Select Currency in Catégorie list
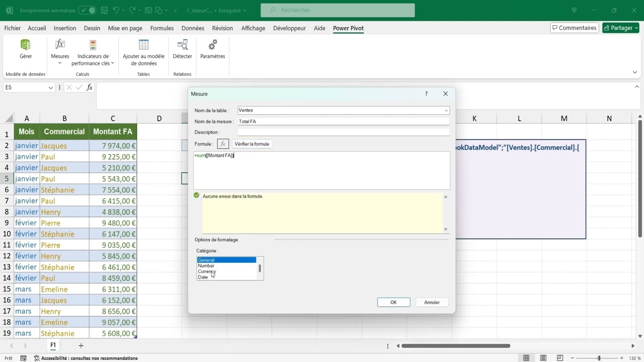The height and width of the screenshot is (362, 644). coord(207,271)
